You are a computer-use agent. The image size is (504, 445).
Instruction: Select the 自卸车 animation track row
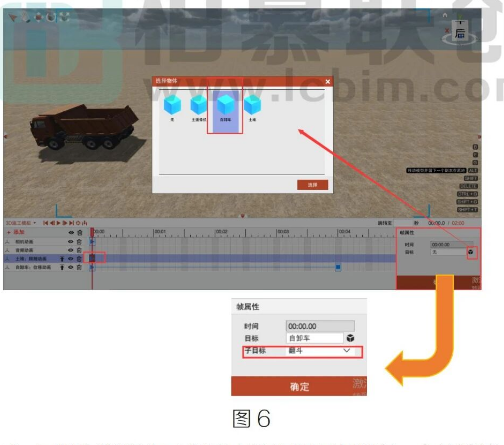(43, 267)
